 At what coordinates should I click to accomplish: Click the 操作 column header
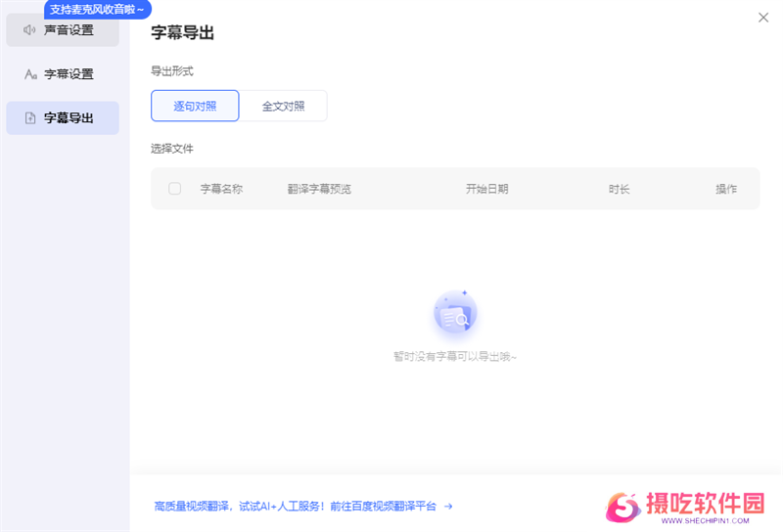(726, 189)
